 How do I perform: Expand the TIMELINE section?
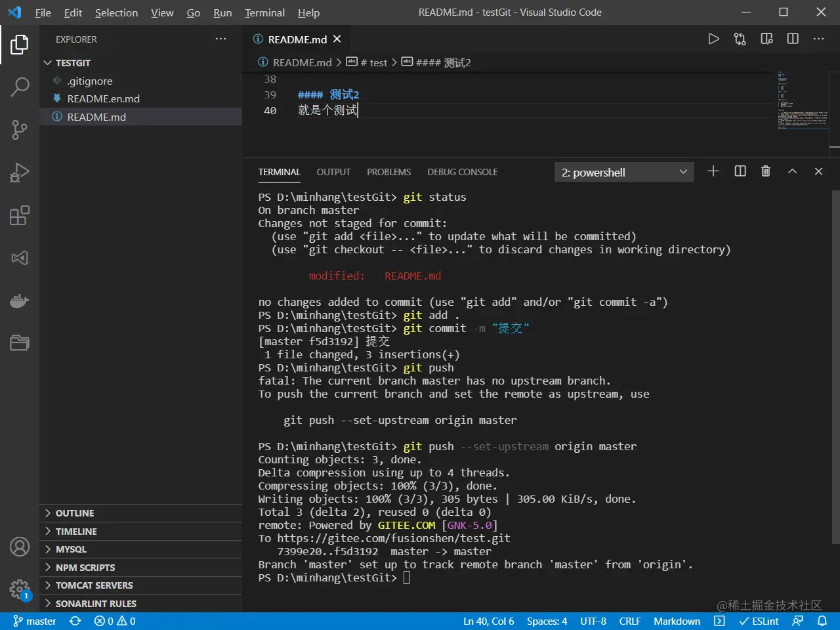(140, 532)
